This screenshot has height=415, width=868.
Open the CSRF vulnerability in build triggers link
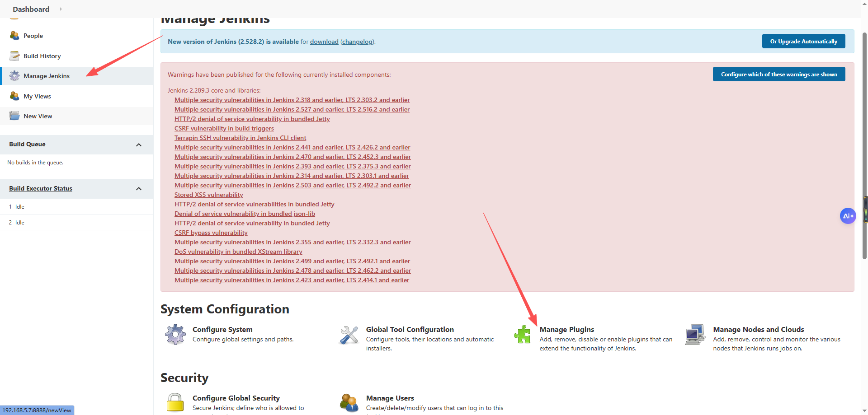pos(224,128)
